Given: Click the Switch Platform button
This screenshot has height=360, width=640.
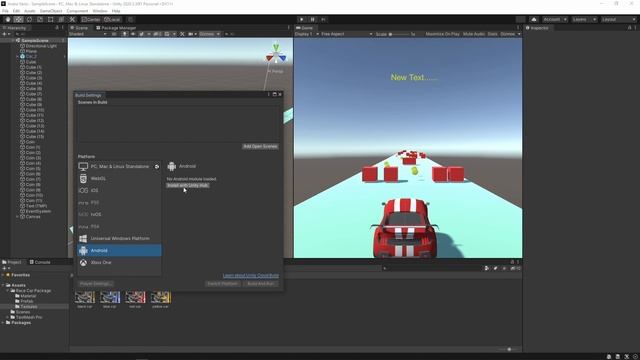Looking at the screenshot, I should (222, 283).
